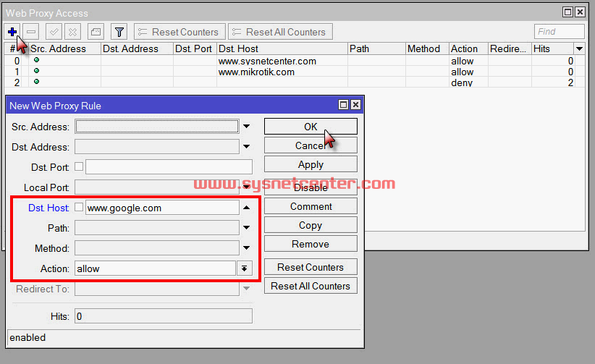Close the Web Proxy Access window
Screen dimensions: 595x364
pos(581,12)
